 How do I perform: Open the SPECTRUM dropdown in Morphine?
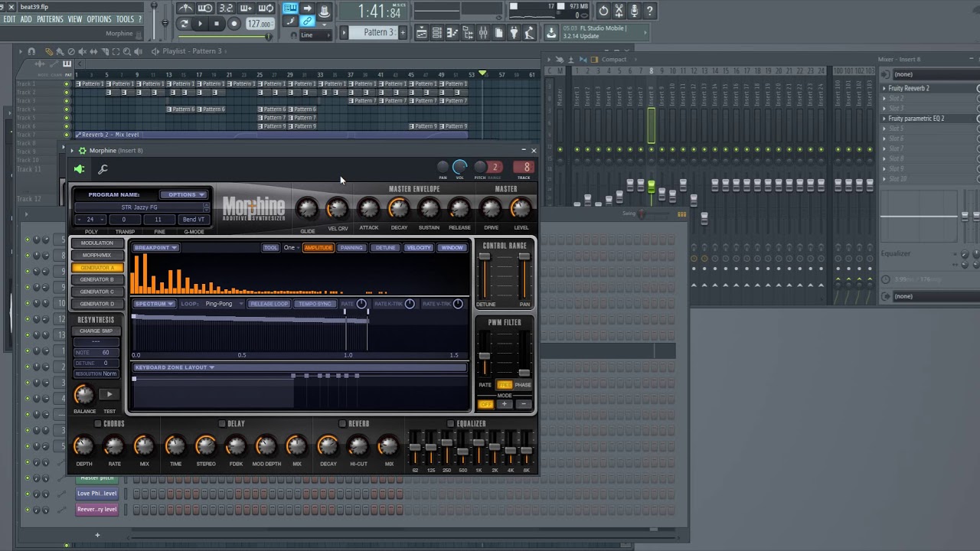point(154,304)
